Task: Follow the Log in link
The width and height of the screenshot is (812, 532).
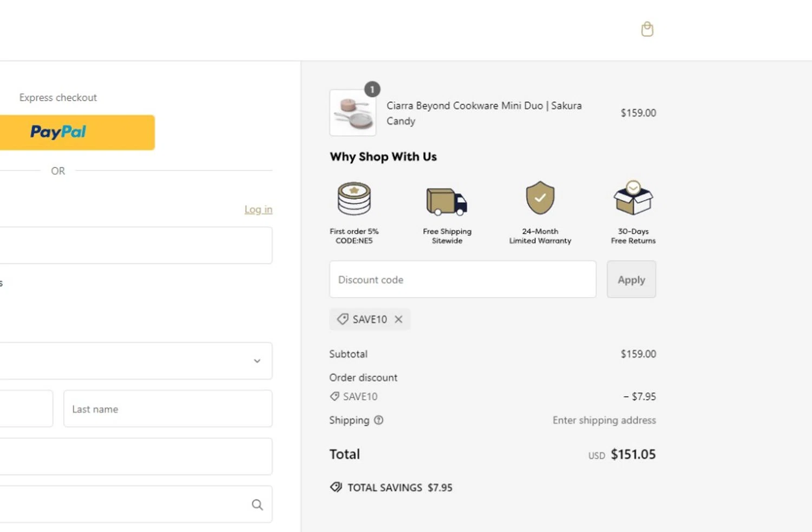Action: (x=258, y=209)
